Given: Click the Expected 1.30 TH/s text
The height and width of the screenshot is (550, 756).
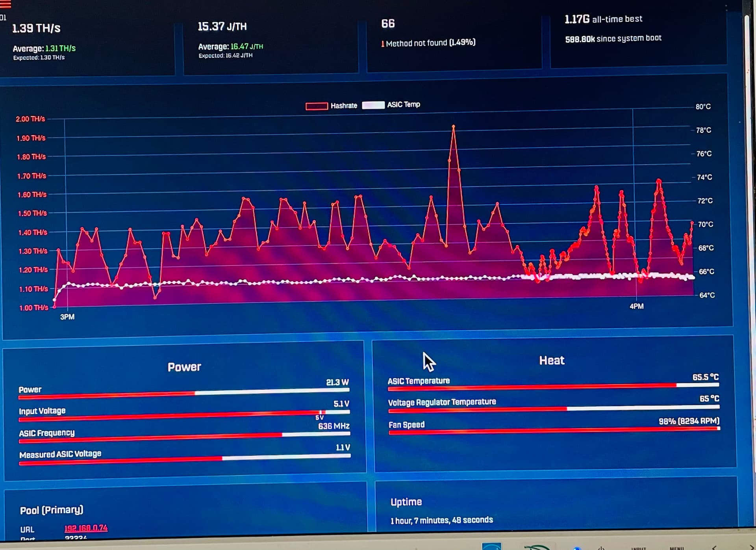Looking at the screenshot, I should click(39, 58).
